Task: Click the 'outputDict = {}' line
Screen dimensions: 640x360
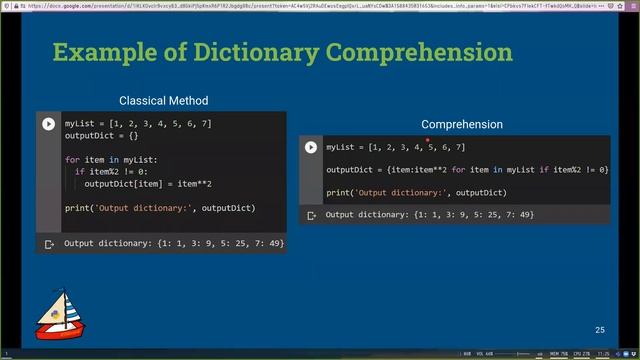Action: click(101, 136)
